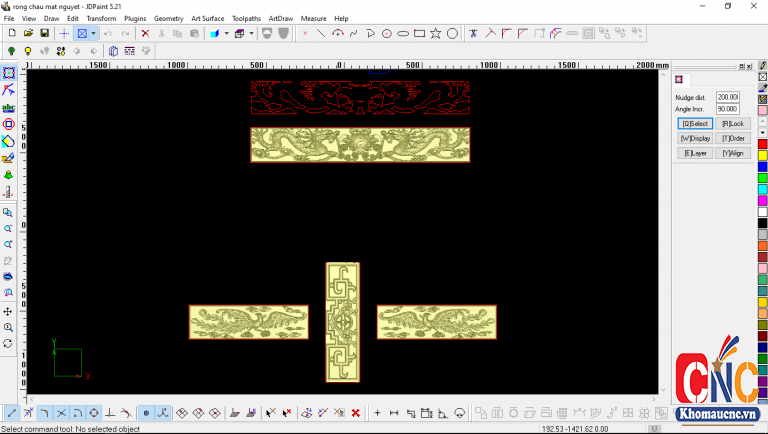Pick the red color swatch in palette
The width and height of the screenshot is (768, 434).
(762, 144)
